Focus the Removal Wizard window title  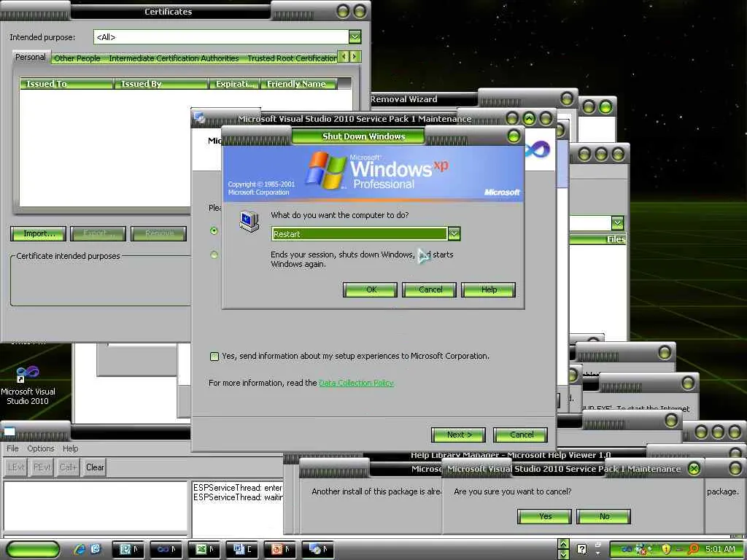pos(404,99)
